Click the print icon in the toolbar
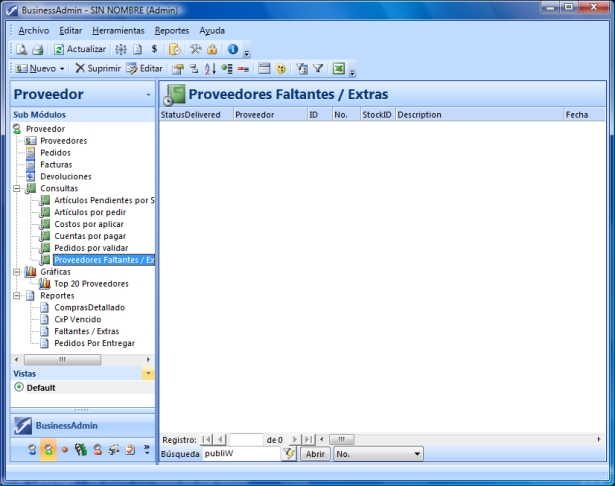This screenshot has height=486, width=615. coord(36,49)
